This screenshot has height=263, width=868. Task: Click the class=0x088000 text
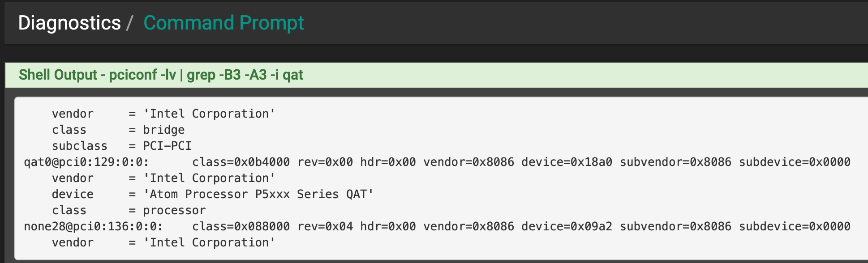(241, 226)
